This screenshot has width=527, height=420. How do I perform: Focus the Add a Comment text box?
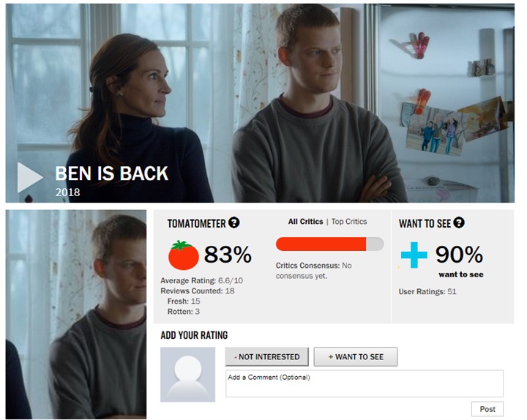point(365,383)
